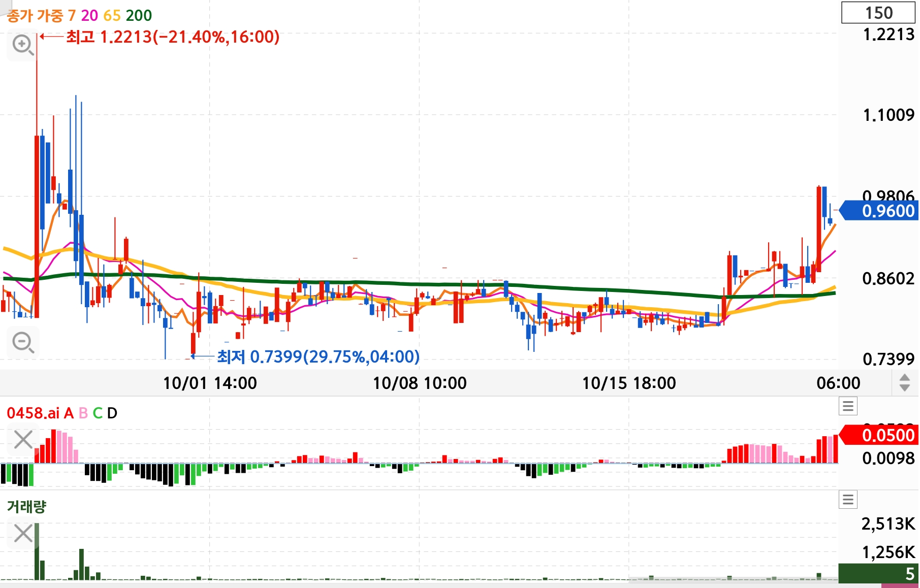Image resolution: width=920 pixels, height=588 pixels.
Task: Click the chart height up/down stepper arrows
Action: pyautogui.click(x=904, y=382)
